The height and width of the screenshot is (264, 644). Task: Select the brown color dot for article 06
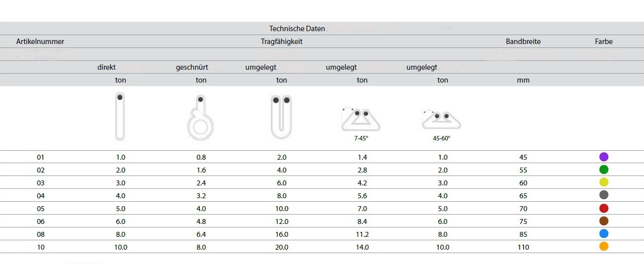point(603,221)
